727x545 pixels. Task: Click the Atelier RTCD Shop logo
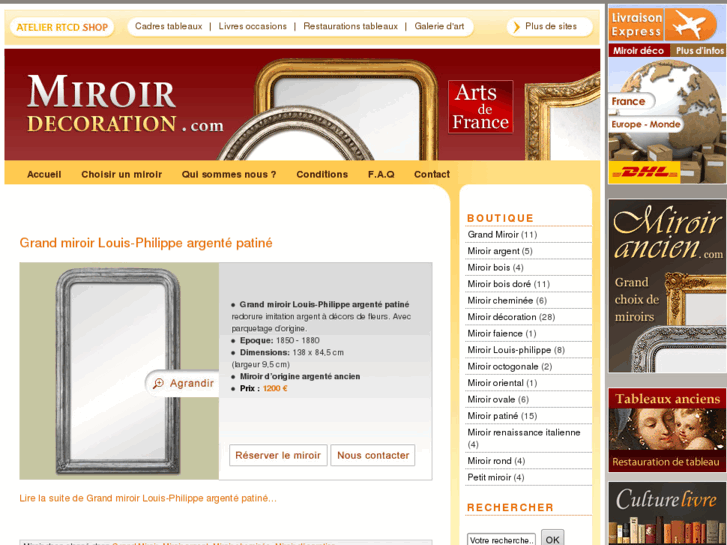(62, 27)
